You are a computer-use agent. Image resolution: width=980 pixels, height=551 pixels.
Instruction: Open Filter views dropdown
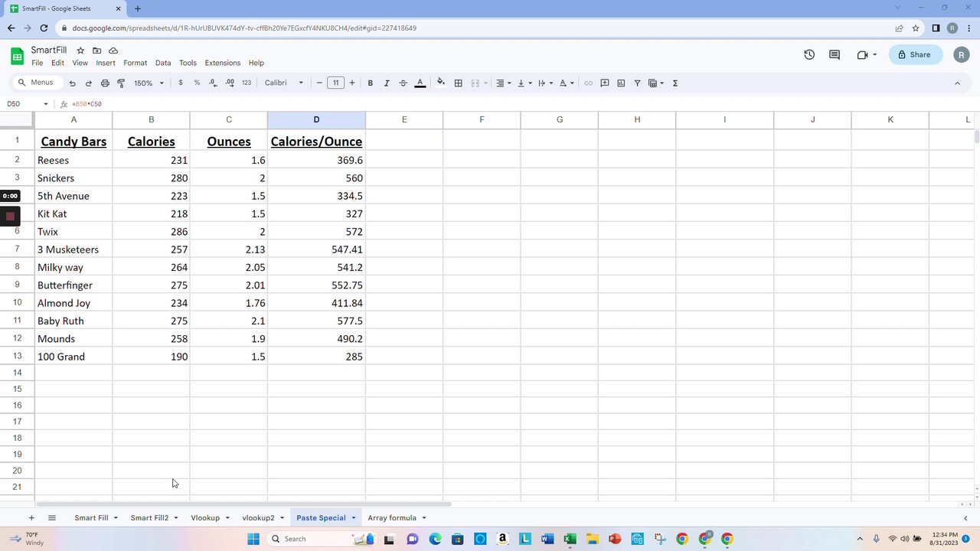tap(656, 83)
